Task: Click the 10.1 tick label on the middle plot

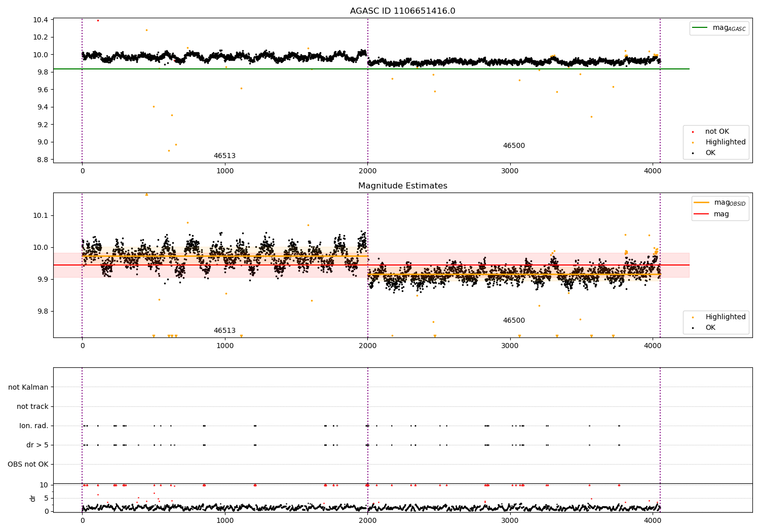Action: point(41,215)
